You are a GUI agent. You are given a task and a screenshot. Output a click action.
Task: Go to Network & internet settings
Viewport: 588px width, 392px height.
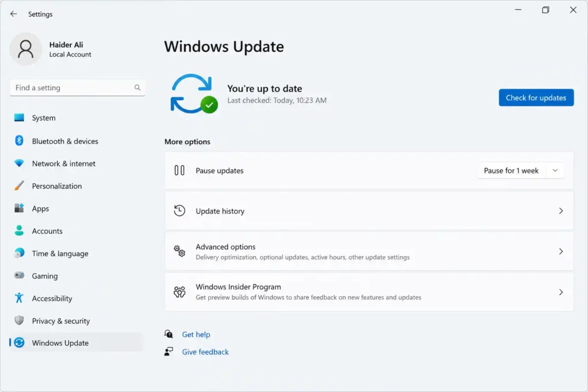[77, 164]
